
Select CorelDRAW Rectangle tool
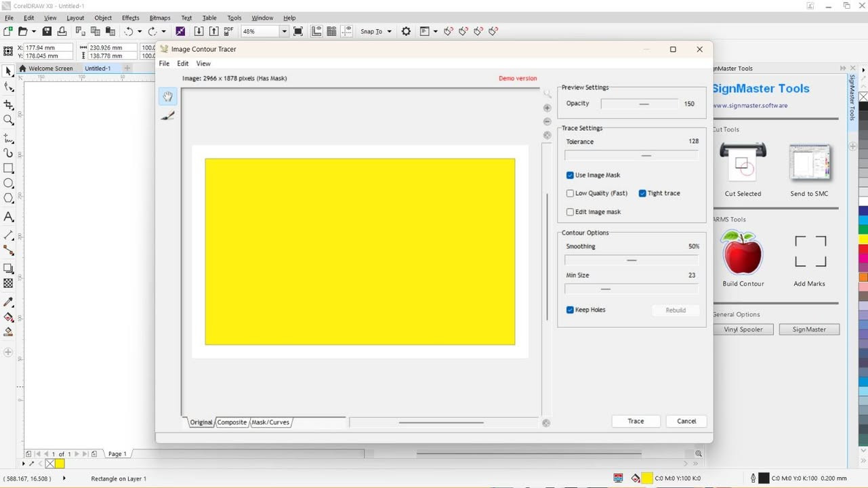click(x=9, y=168)
